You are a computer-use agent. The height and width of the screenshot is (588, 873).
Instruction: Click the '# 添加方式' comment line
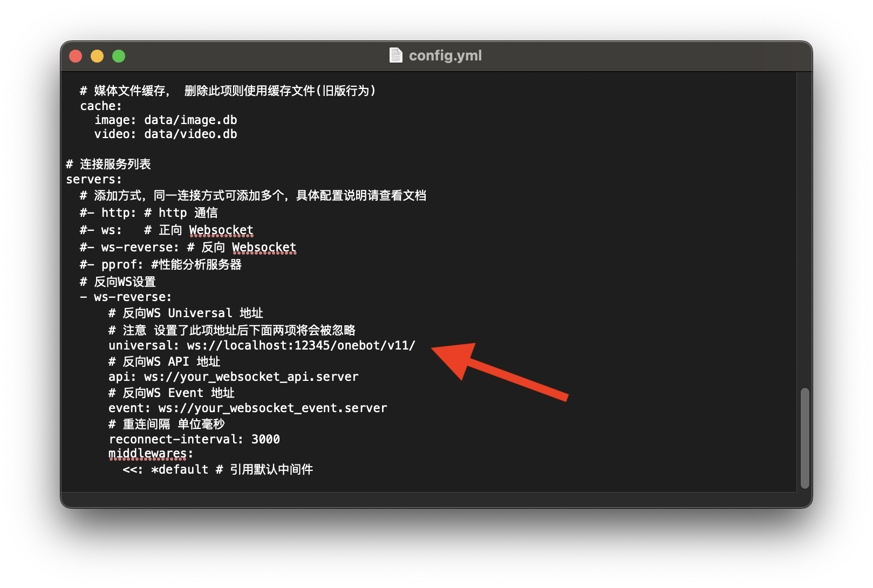tap(253, 195)
